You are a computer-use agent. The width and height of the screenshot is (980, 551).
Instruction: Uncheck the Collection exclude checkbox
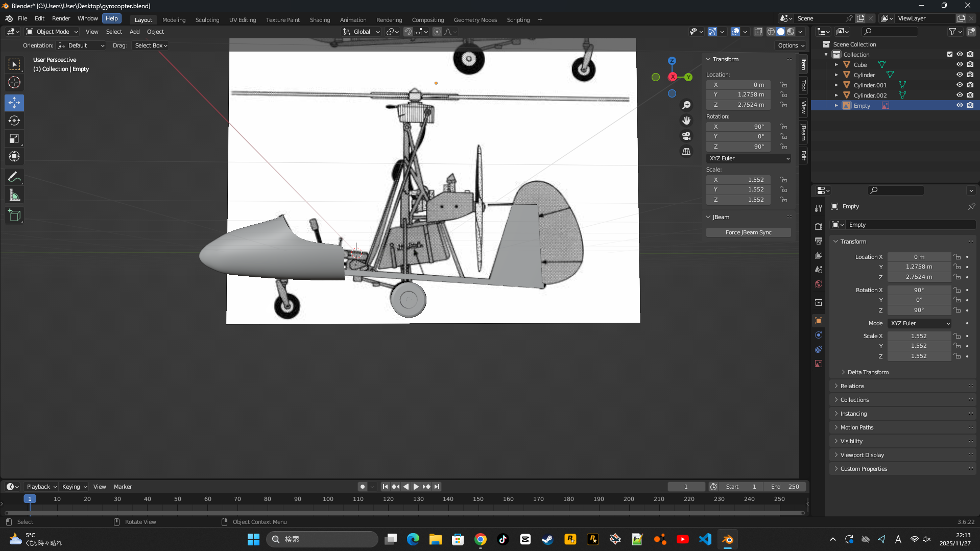tap(949, 55)
